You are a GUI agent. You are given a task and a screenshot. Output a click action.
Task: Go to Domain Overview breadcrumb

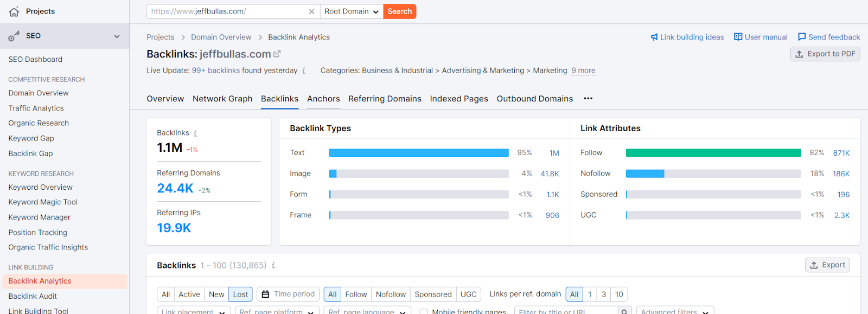pyautogui.click(x=221, y=37)
